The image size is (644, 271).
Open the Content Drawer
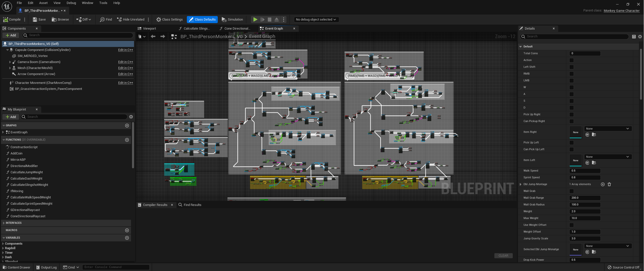16,267
